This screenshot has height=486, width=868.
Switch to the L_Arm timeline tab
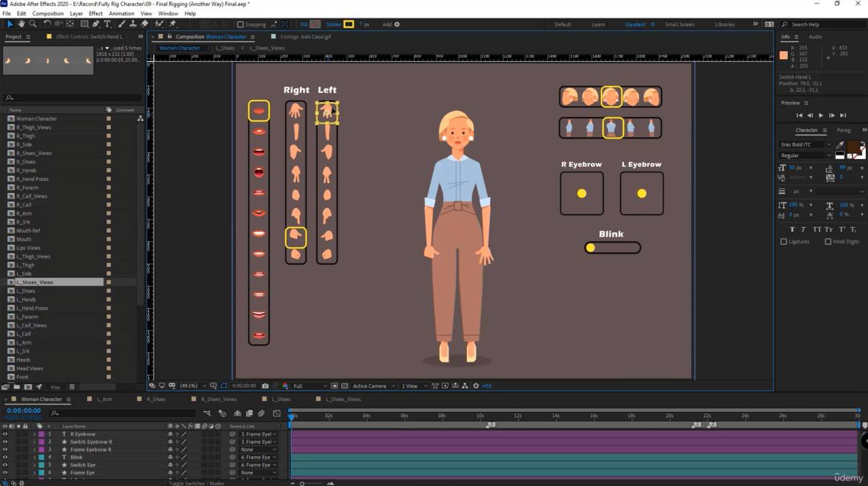click(104, 399)
